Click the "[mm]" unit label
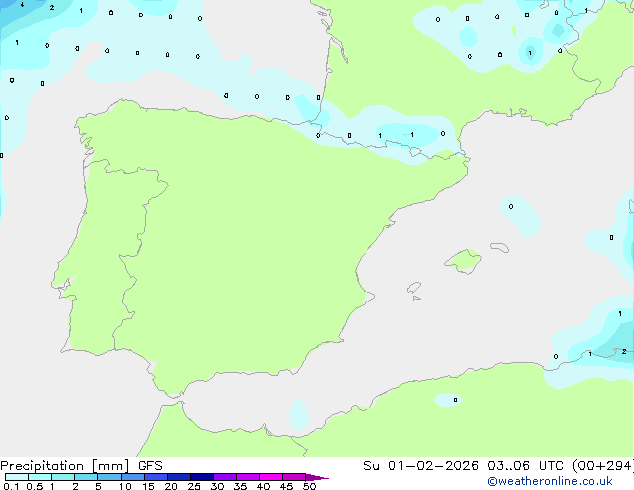Screen dimensions: 634x490 click(x=110, y=466)
